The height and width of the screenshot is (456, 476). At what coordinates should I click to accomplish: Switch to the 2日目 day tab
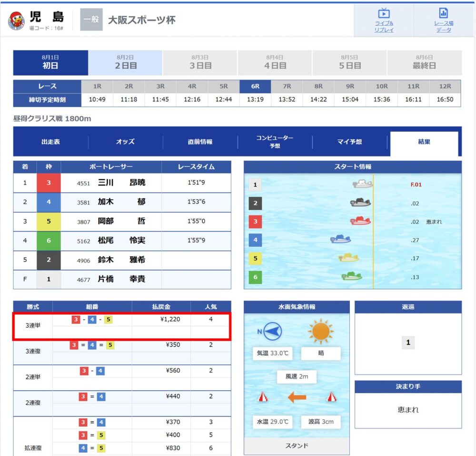pyautogui.click(x=125, y=63)
